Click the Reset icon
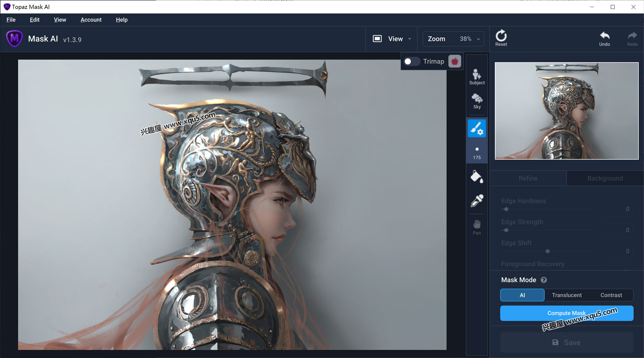 [x=501, y=38]
